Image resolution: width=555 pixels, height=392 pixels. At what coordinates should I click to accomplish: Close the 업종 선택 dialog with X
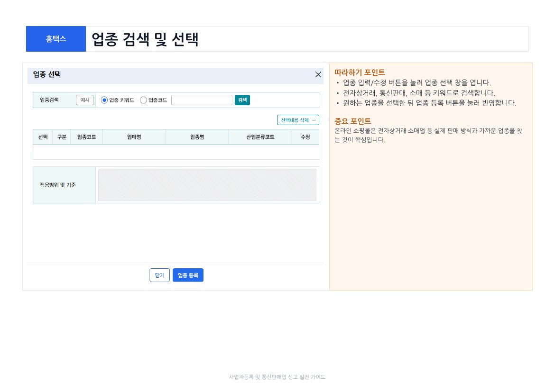click(318, 74)
